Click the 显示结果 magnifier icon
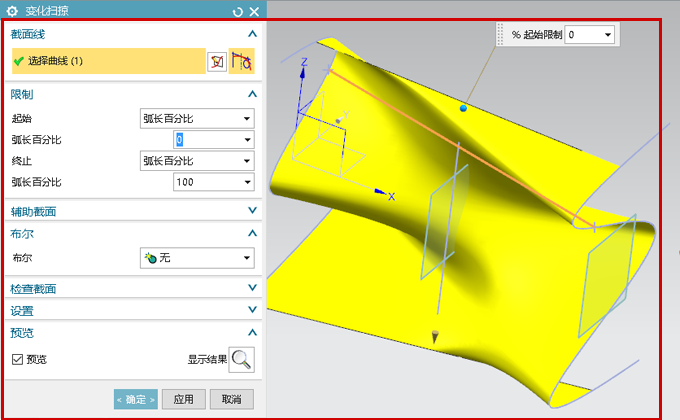 point(241,360)
